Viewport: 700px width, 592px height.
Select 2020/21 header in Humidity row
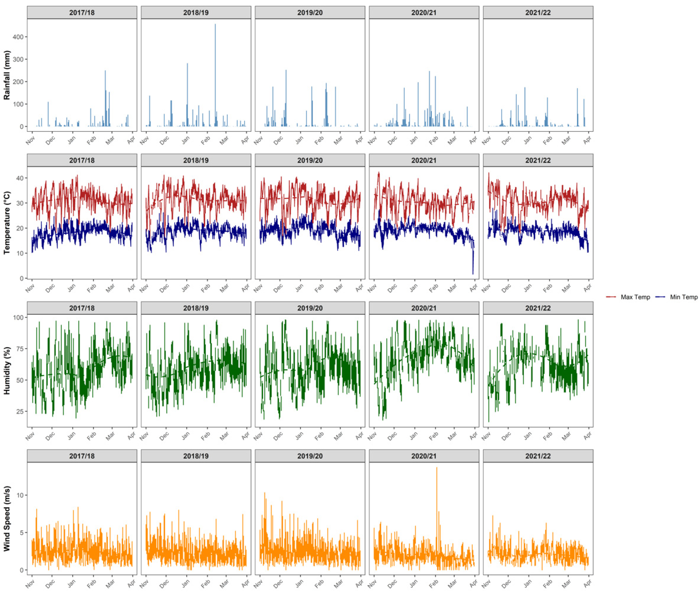tap(424, 308)
